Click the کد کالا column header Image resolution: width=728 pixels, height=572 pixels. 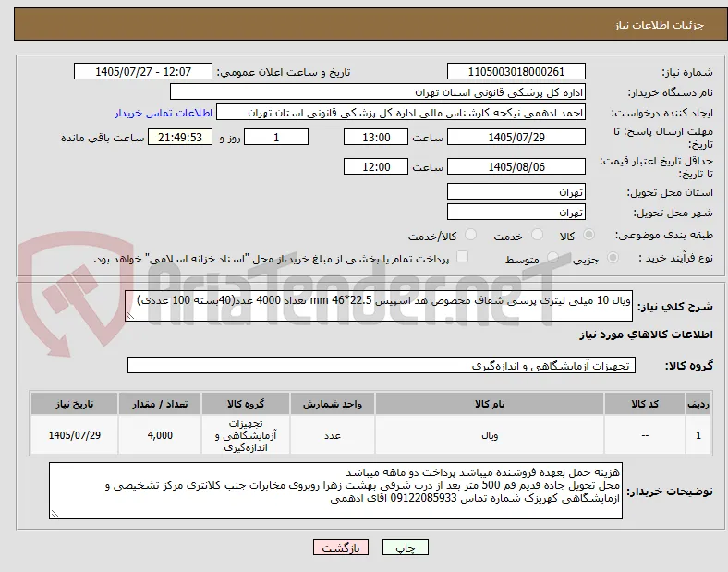point(645,404)
